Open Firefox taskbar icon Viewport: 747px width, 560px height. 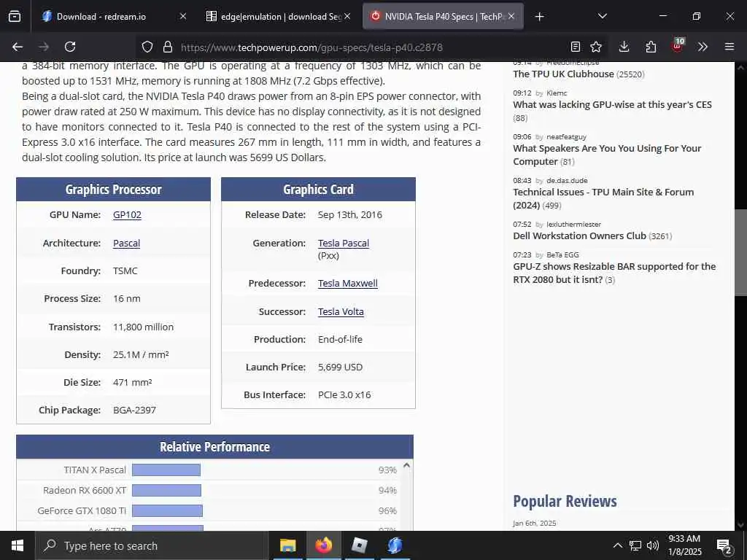323,545
